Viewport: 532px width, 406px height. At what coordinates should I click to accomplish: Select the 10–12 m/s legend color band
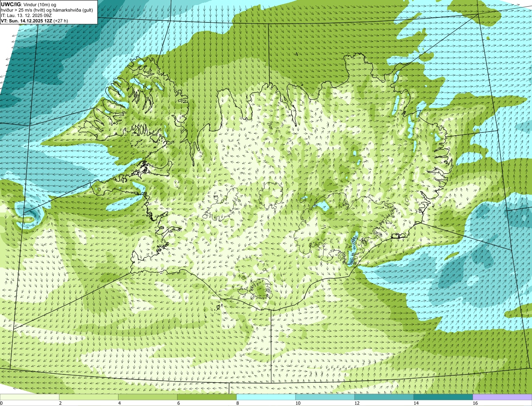(x=325, y=397)
